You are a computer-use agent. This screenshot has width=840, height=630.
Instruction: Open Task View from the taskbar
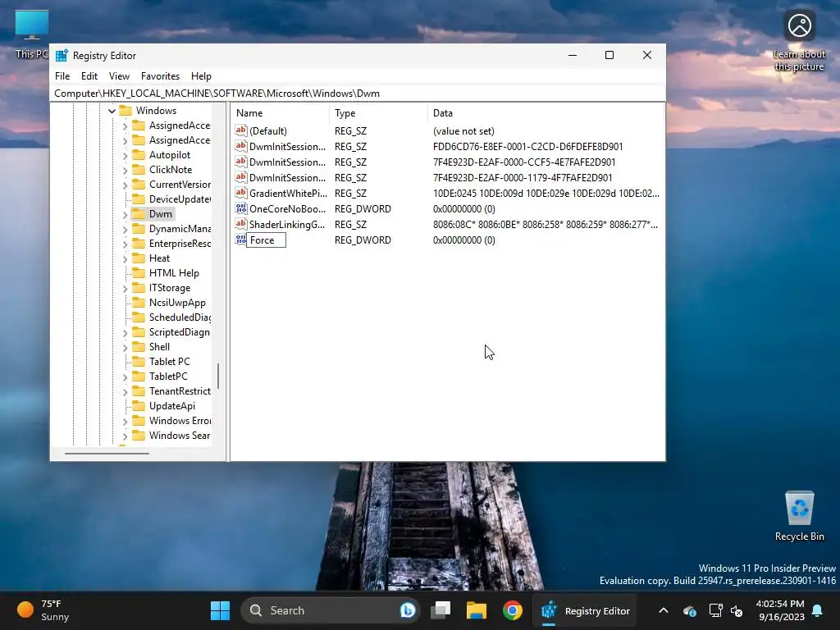point(441,610)
